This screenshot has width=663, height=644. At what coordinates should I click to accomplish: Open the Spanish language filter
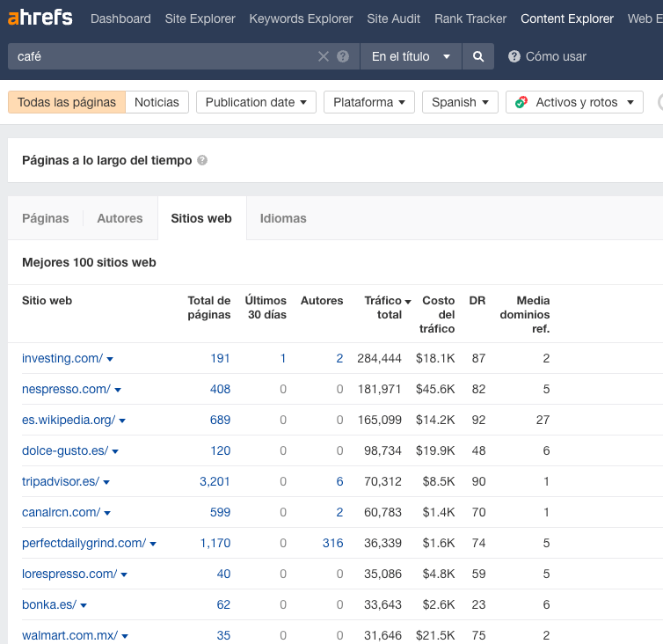(x=460, y=102)
